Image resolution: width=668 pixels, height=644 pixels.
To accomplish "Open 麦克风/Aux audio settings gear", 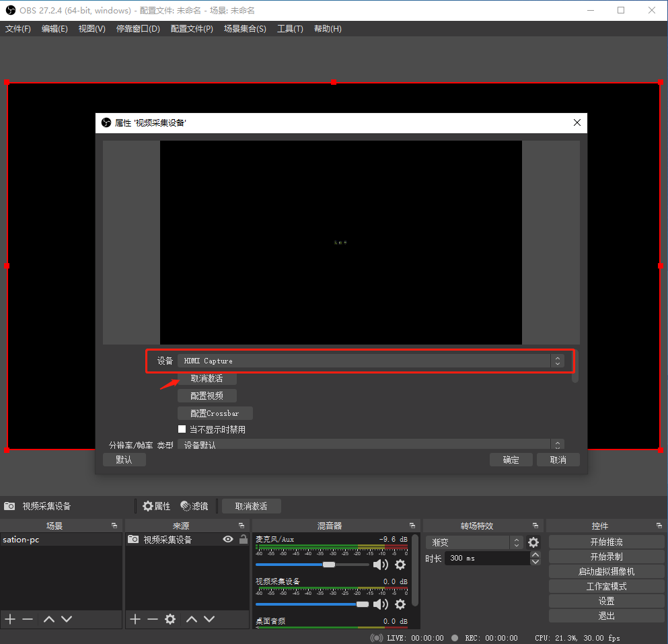I will pyautogui.click(x=400, y=565).
